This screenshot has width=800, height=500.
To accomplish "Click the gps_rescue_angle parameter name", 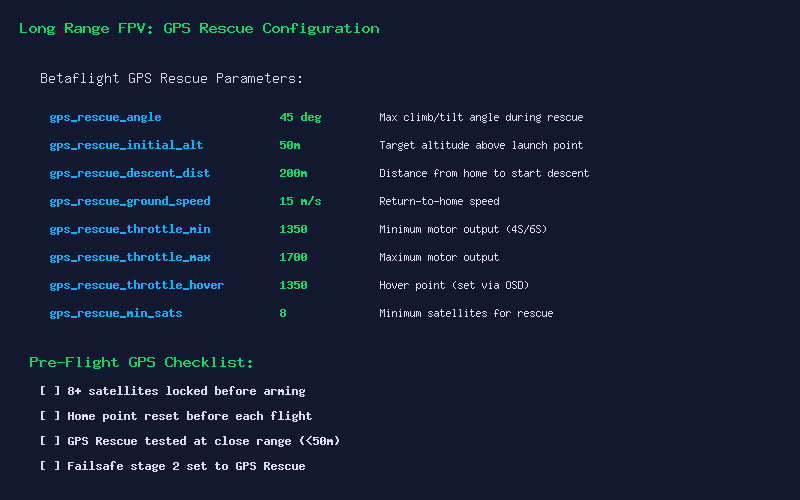I will point(105,117).
